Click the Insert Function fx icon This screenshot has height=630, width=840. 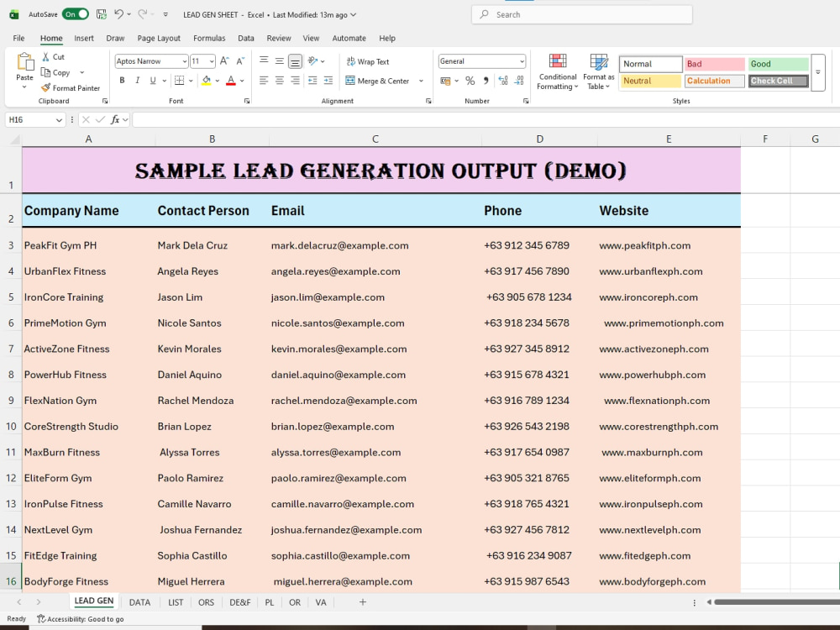[x=114, y=119]
